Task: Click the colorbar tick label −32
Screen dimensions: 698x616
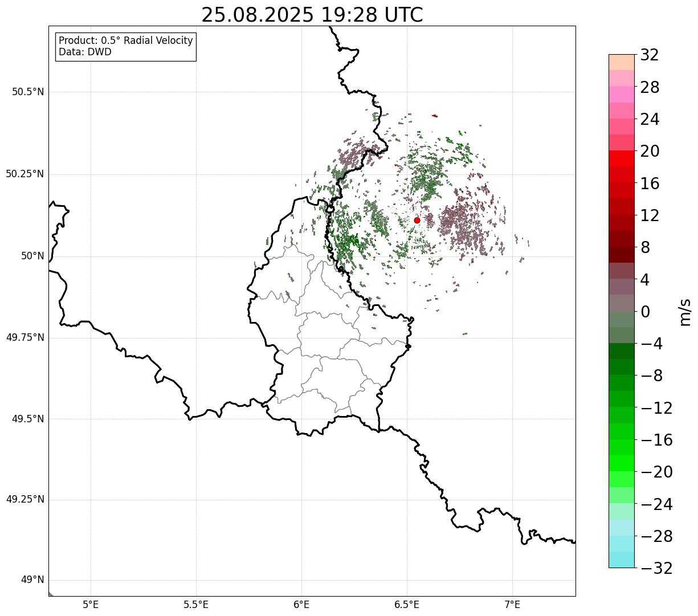Action: [656, 568]
